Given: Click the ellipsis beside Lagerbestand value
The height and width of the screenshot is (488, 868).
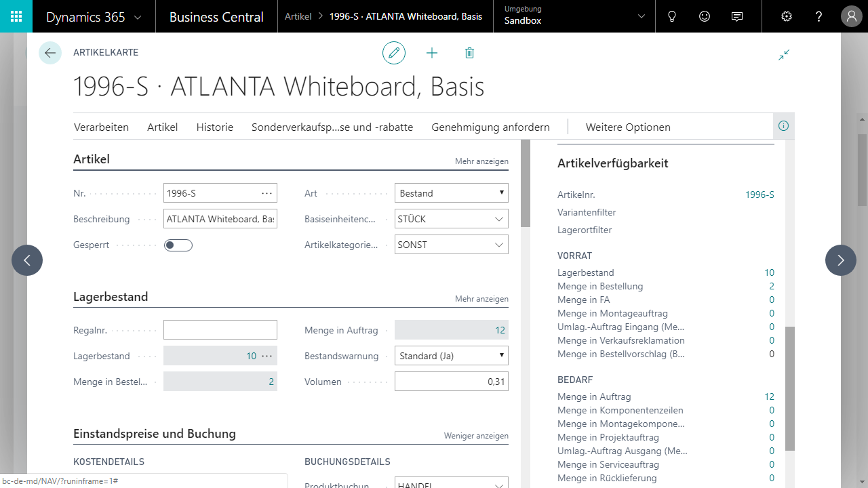Looking at the screenshot, I should point(267,356).
